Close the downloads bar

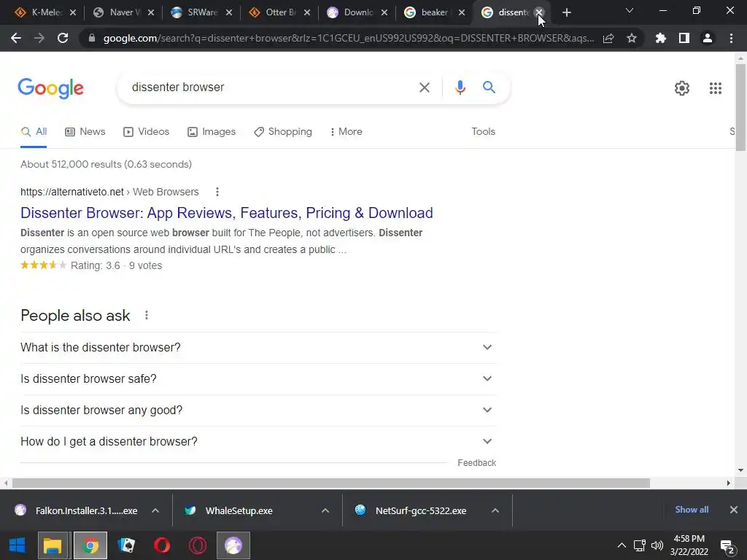[x=734, y=510]
